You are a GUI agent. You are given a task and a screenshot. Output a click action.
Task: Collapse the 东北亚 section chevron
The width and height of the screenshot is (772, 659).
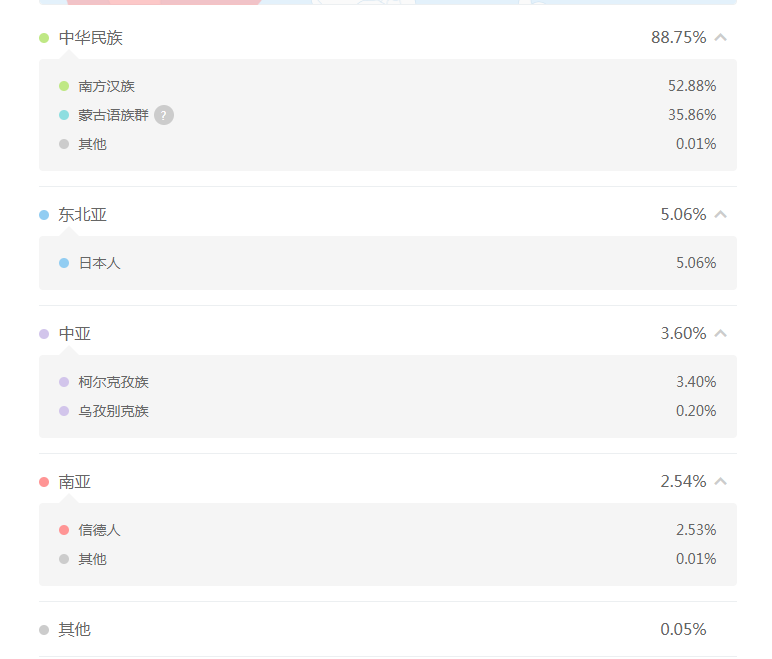721,215
